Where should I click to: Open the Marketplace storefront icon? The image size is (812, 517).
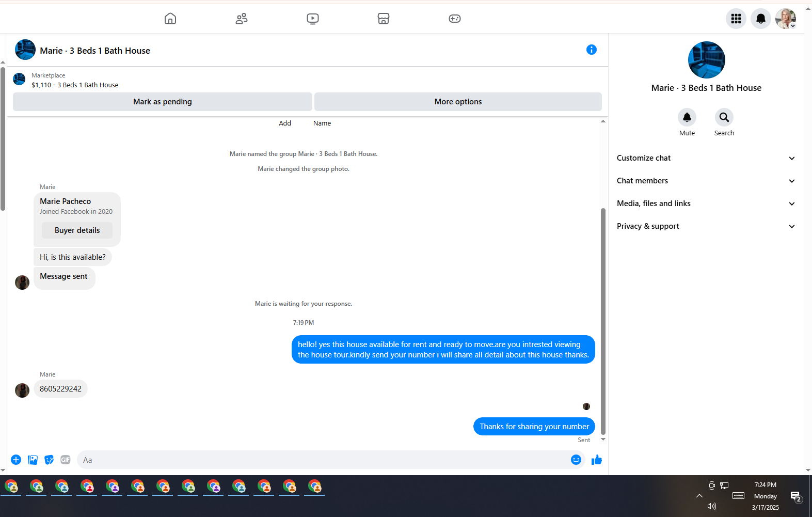pos(384,19)
